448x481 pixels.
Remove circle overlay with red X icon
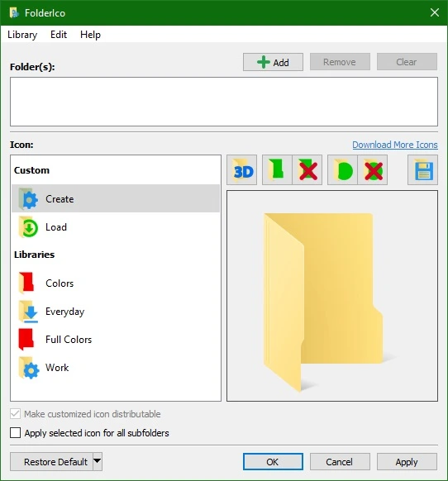pos(373,170)
